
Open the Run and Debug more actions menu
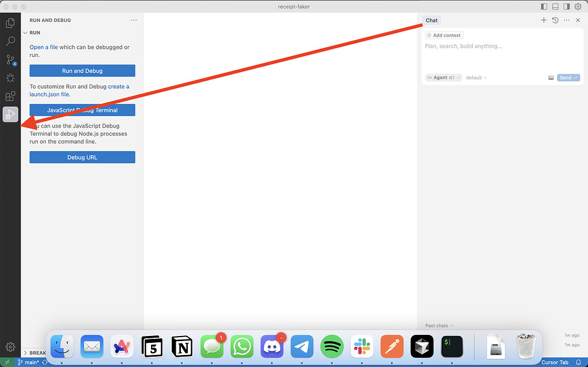pos(134,20)
